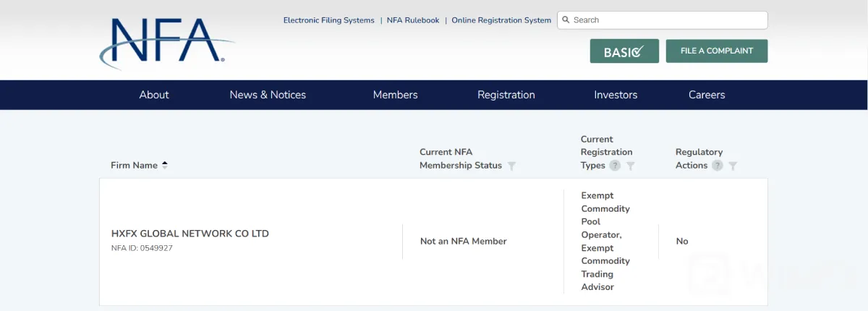Click the search magnifier icon
The height and width of the screenshot is (311, 868).
pyautogui.click(x=566, y=20)
